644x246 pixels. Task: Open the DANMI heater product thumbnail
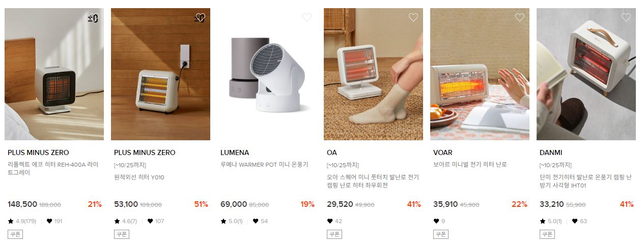coord(586,74)
